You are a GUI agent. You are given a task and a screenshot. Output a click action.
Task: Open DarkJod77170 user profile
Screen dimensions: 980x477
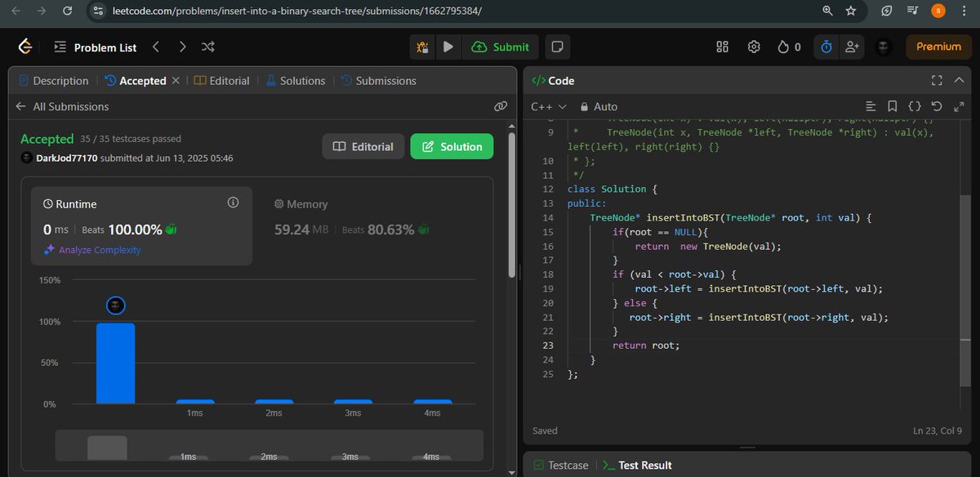[67, 158]
